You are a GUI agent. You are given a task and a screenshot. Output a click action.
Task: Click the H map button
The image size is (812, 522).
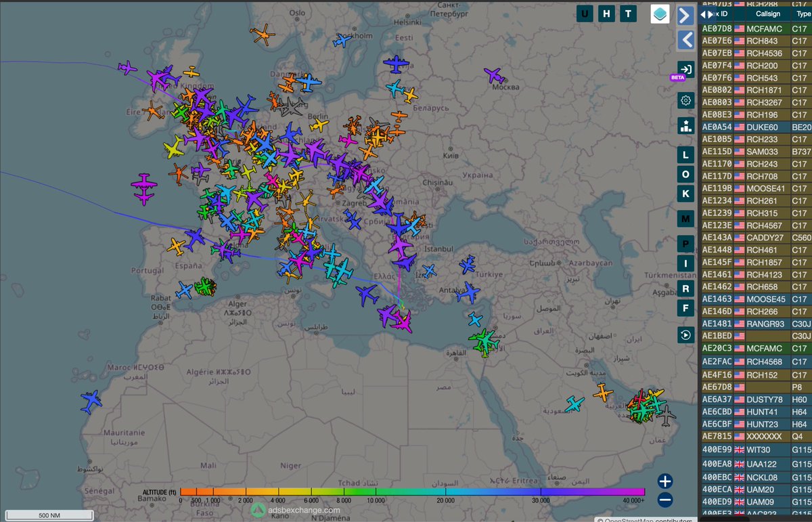[x=607, y=14]
